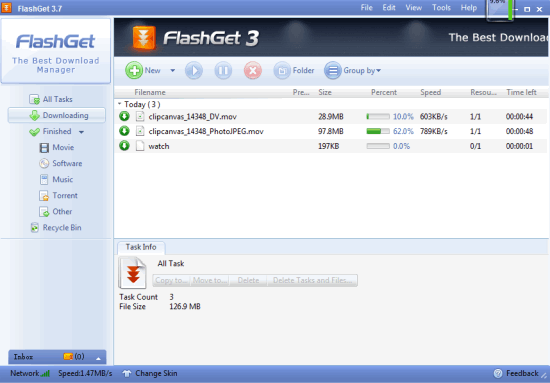Image resolution: width=550 pixels, height=383 pixels.
Task: Click Change Skin in status bar
Action: point(149,374)
